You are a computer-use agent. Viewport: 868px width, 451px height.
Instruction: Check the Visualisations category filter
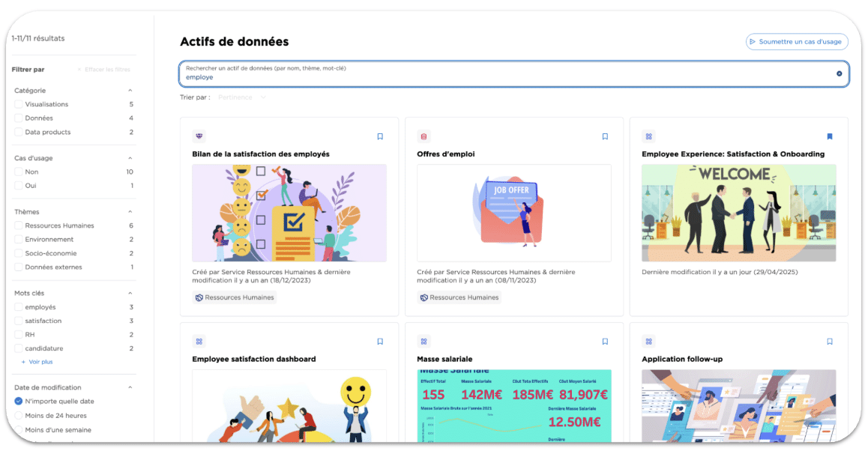tap(19, 105)
